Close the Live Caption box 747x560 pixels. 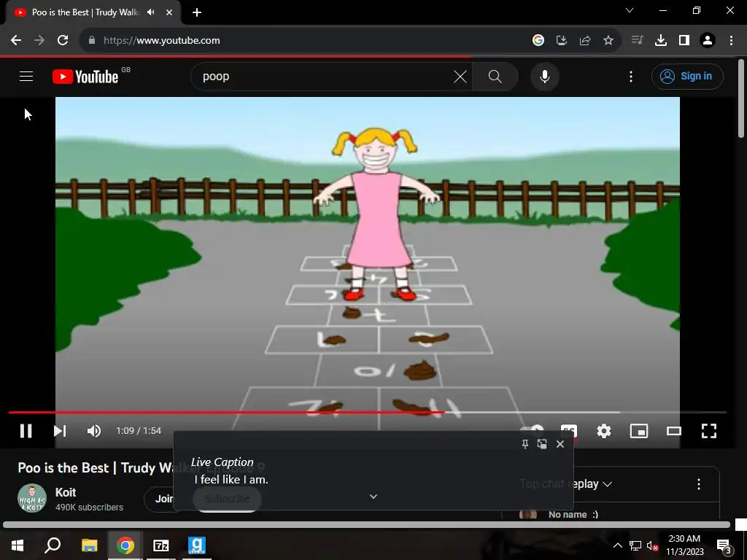point(560,444)
